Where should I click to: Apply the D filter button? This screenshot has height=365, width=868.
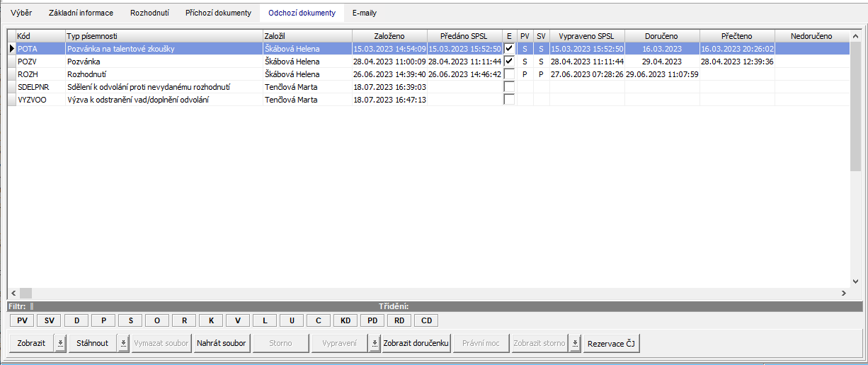pos(76,320)
